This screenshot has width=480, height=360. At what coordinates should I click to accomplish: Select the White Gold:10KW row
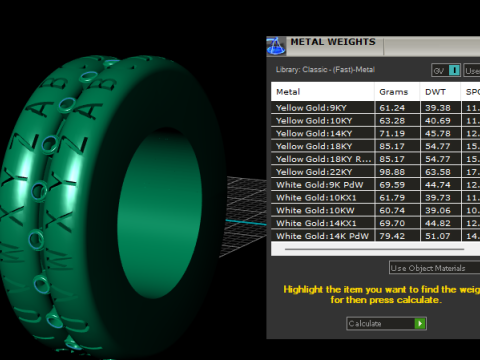(376, 210)
